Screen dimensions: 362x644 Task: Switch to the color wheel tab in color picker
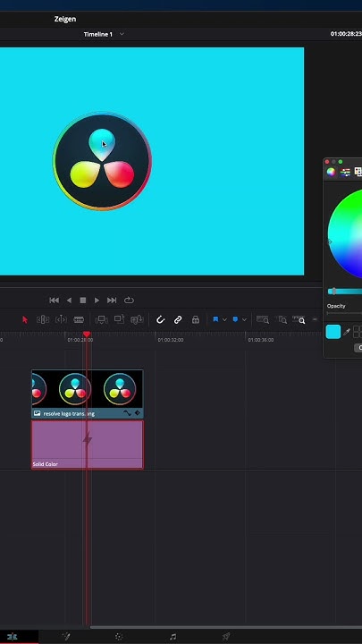point(331,172)
